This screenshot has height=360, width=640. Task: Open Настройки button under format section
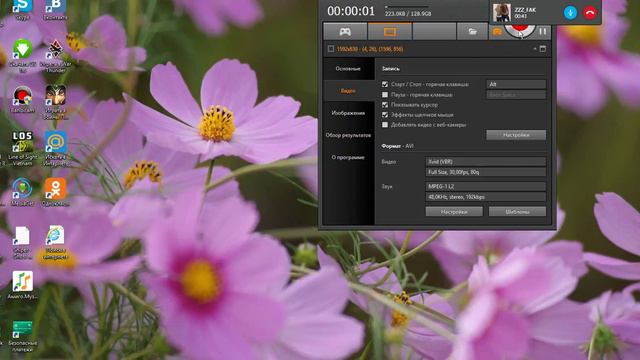454,212
